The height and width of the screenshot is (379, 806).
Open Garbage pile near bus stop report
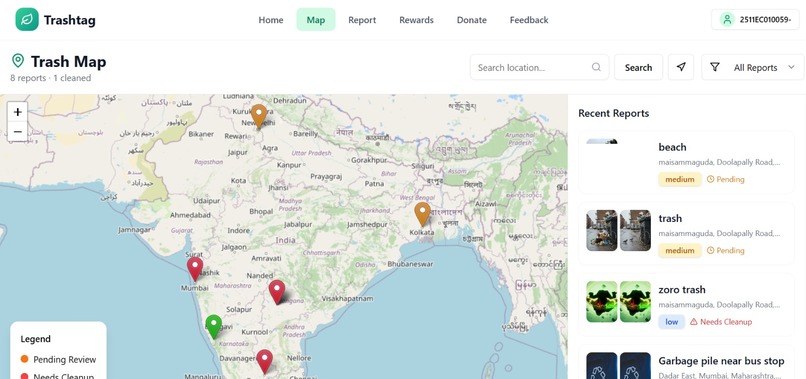pyautogui.click(x=721, y=361)
